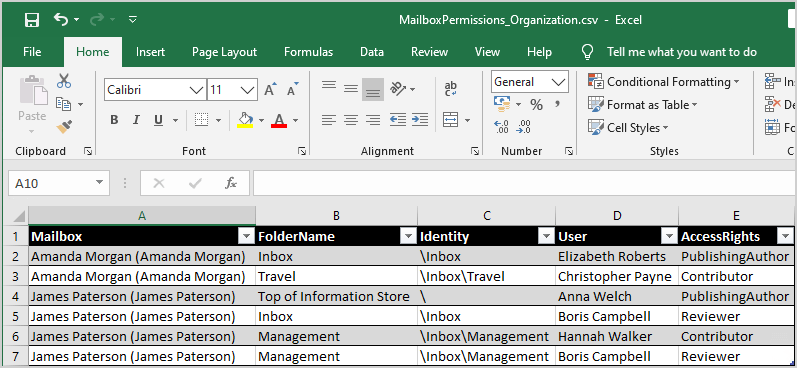Increase font size with the large A icon
The height and width of the screenshot is (368, 797).
(x=270, y=89)
